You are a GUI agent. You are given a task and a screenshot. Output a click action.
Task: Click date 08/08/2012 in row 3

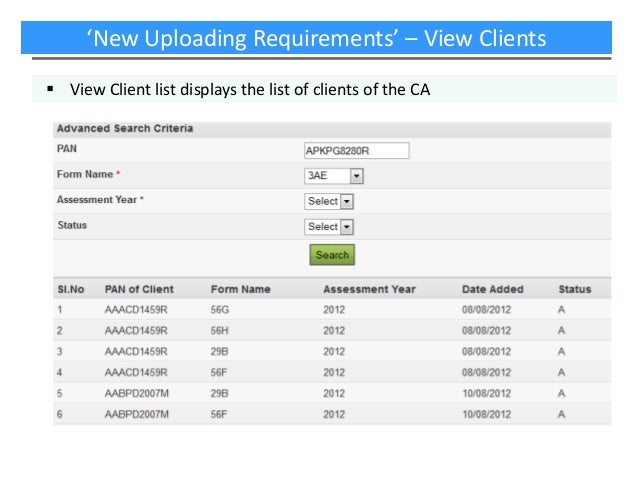486,352
